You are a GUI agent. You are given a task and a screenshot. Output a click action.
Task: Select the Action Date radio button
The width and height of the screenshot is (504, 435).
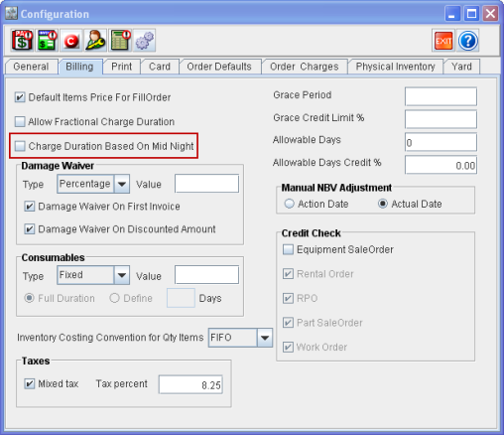[x=289, y=204]
